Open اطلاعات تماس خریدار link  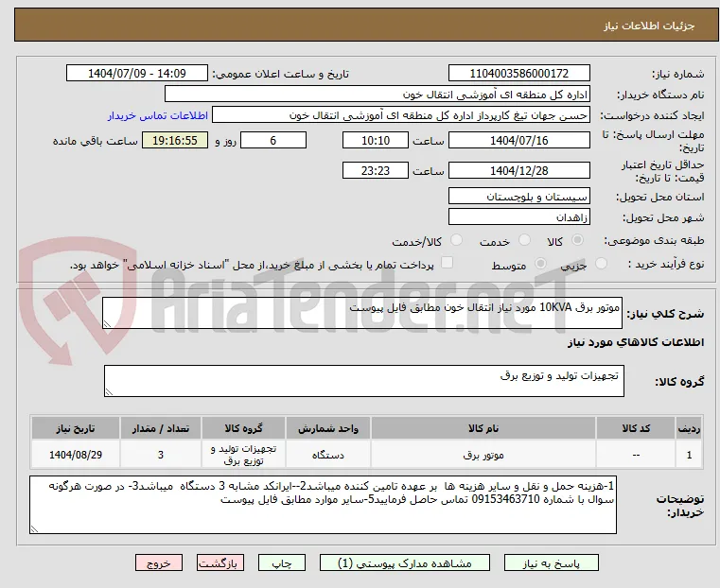[x=158, y=115]
